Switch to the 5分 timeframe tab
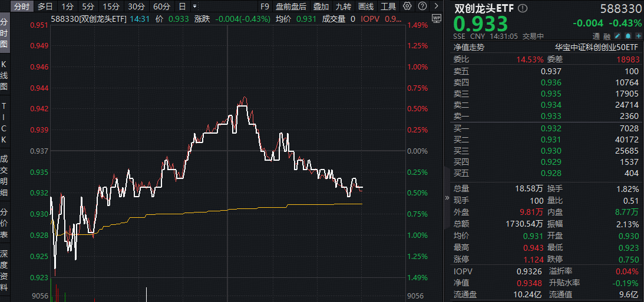Viewport: 644px width, 302px height. (x=88, y=6)
